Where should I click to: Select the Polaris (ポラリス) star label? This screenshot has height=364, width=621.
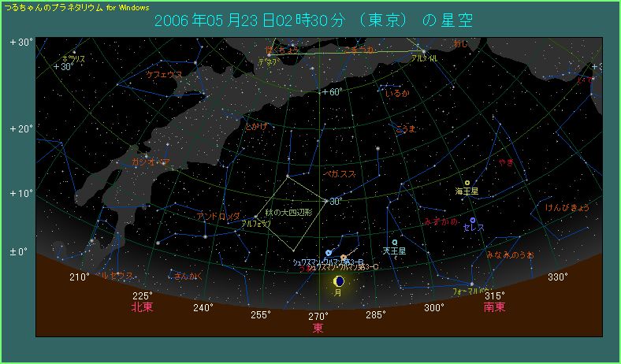pyautogui.click(x=73, y=58)
